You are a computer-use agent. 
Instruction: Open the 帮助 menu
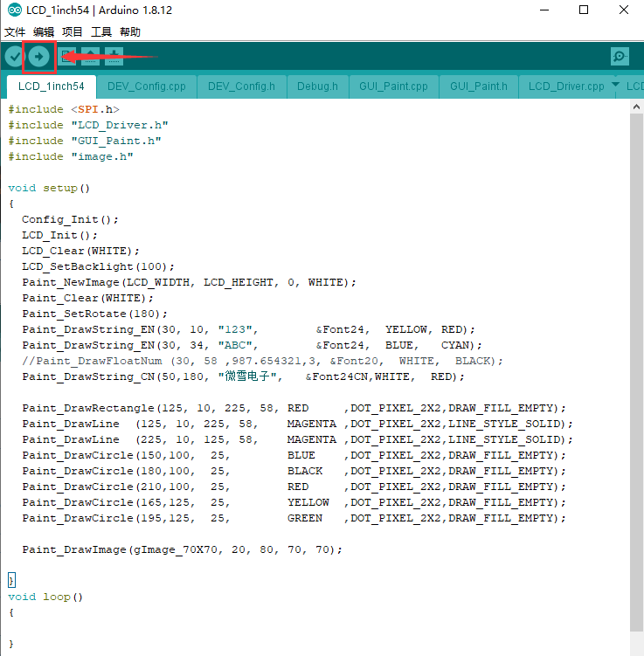click(130, 31)
